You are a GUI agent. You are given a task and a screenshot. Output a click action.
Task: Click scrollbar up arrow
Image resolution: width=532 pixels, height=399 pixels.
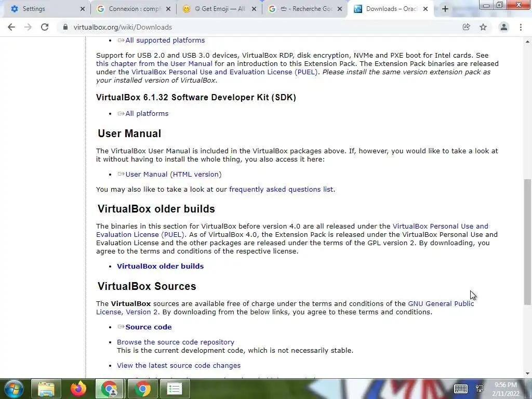[x=527, y=42]
